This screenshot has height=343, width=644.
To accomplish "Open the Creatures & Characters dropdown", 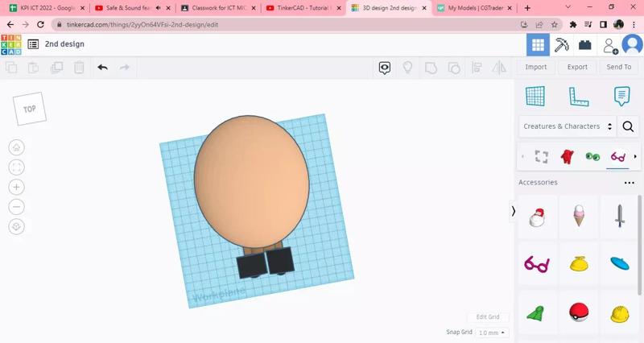I will point(568,126).
